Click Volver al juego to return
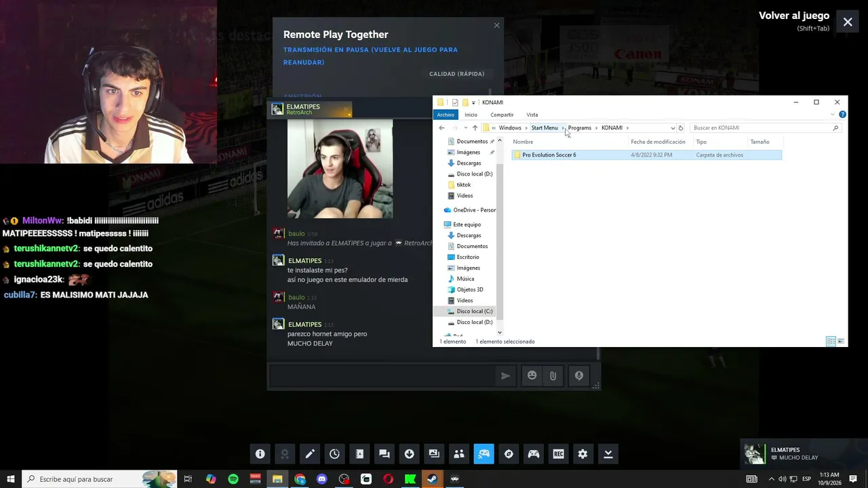868x488 pixels. coord(794,16)
